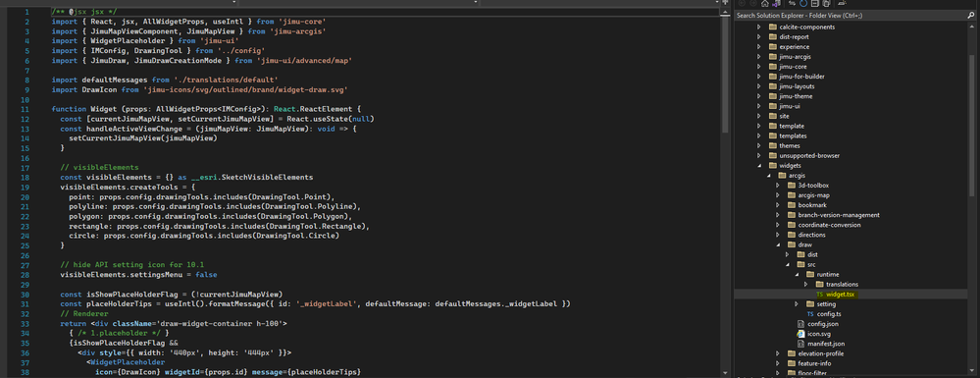Expand the jimu-ui folder node
This screenshot has height=378, width=980.
(759, 106)
